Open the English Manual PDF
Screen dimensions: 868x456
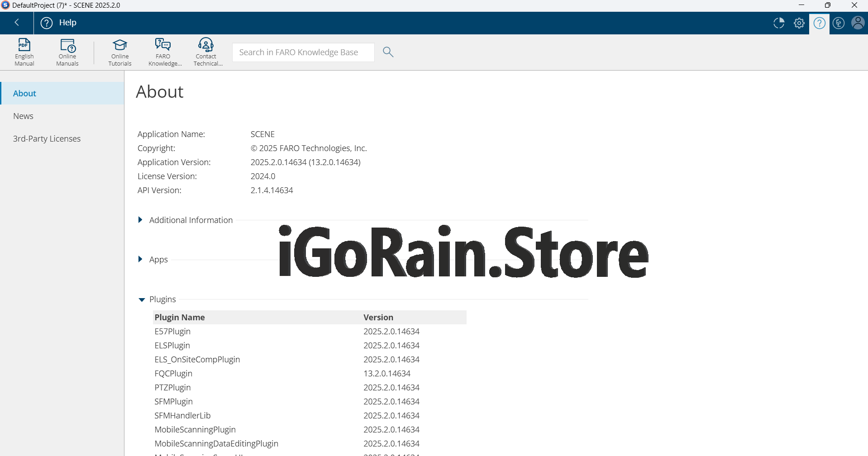click(24, 52)
